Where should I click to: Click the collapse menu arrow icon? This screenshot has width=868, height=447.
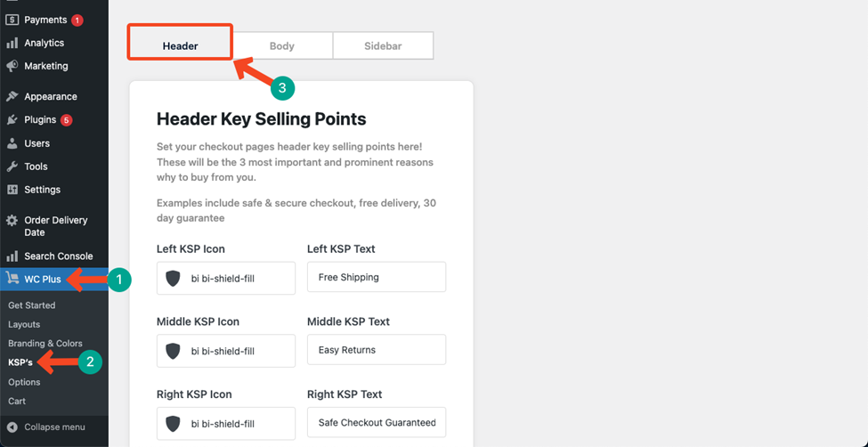tap(12, 427)
